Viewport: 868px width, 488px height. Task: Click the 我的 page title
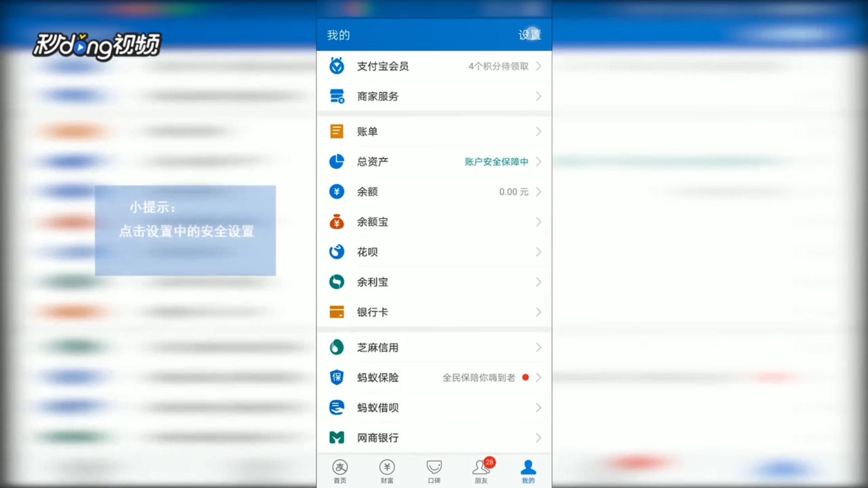coord(338,35)
